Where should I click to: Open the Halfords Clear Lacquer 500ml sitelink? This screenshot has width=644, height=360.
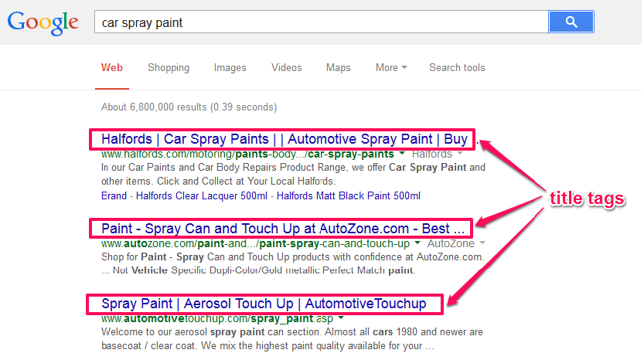pyautogui.click(x=201, y=195)
